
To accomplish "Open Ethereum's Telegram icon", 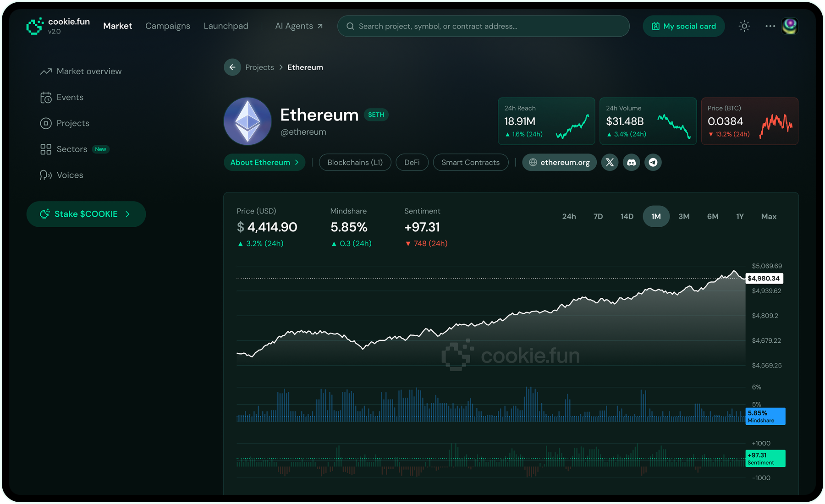I will click(653, 162).
